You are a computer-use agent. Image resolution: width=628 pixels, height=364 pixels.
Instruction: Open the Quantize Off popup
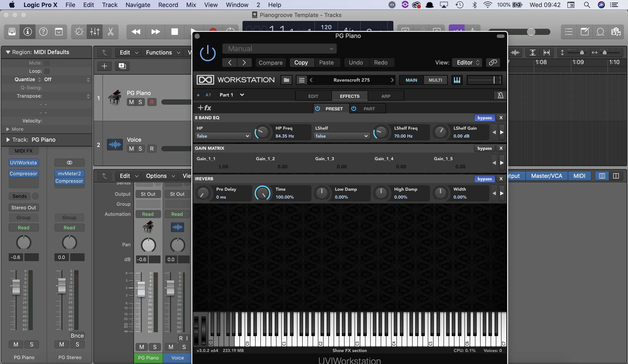click(x=67, y=80)
